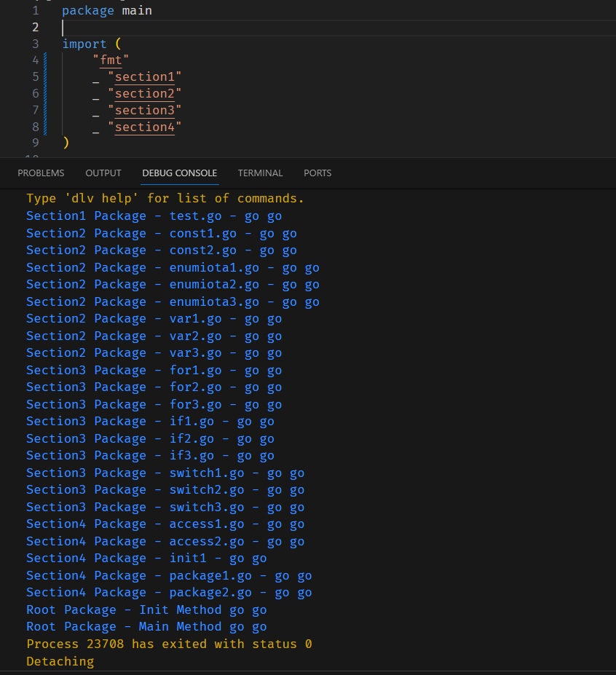Select the 'switch2.go' output line
This screenshot has width=616, height=675.
click(165, 490)
